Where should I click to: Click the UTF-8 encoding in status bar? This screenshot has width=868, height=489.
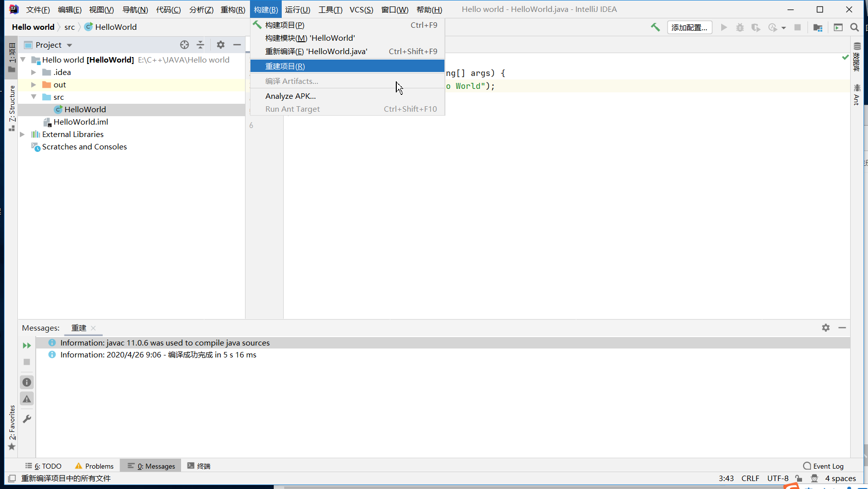778,479
